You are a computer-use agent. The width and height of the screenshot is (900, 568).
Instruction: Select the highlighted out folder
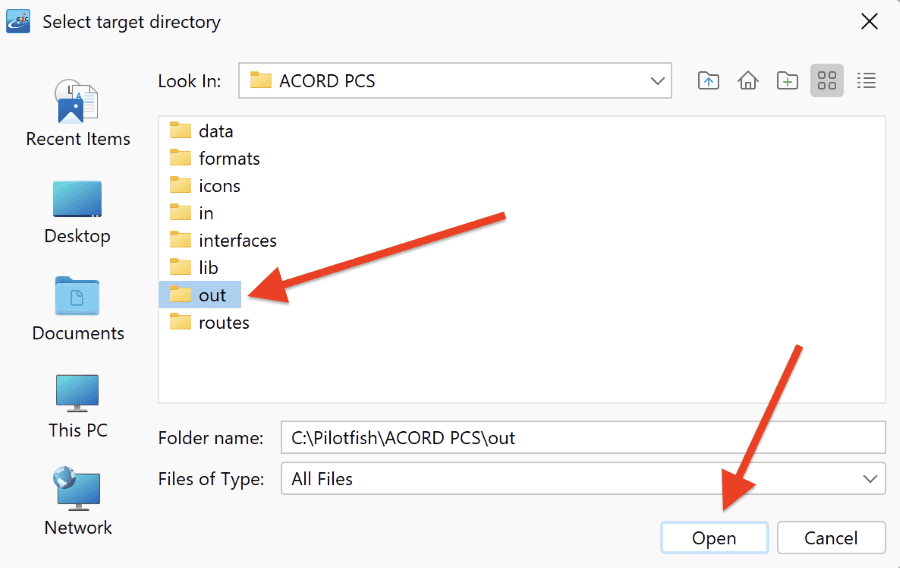(x=200, y=295)
